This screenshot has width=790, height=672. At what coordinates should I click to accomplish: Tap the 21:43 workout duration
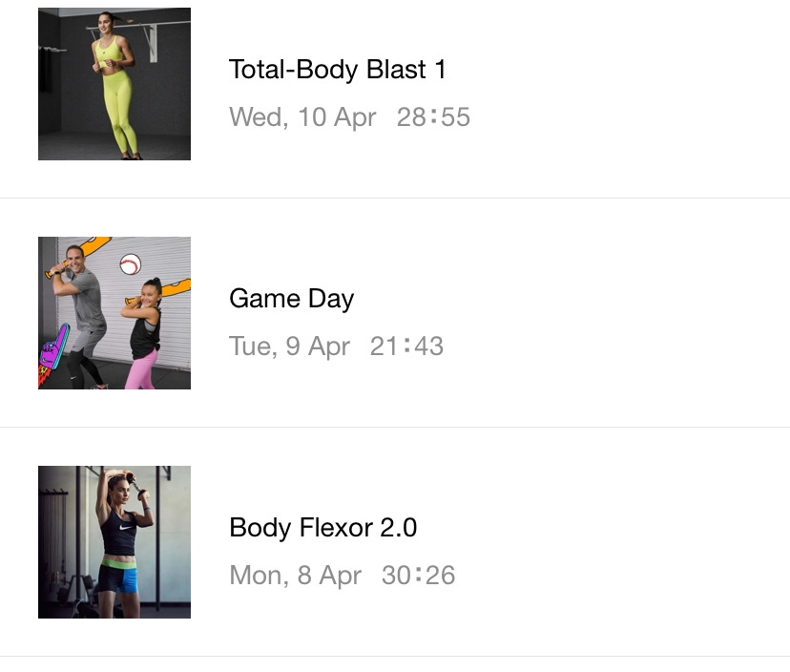pos(406,346)
